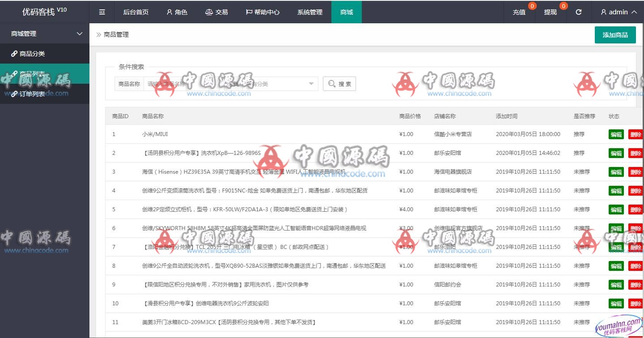
Task: Click the 添加商品 button
Action: (615, 34)
